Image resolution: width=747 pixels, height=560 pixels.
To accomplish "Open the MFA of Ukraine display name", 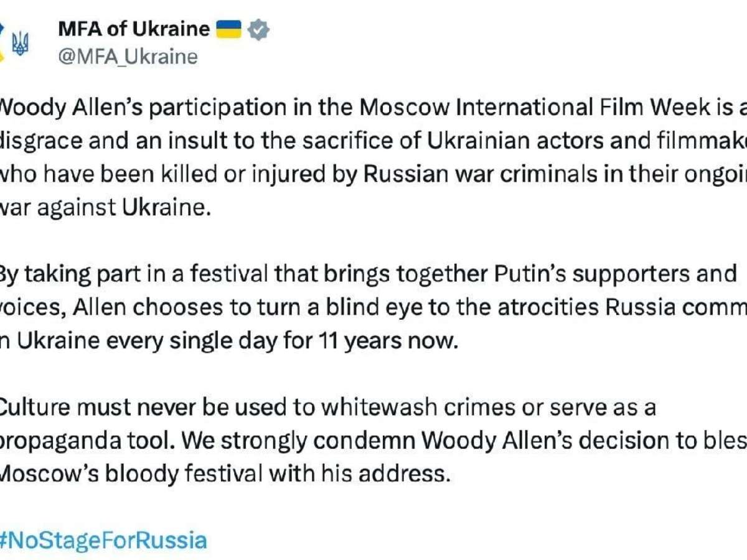I will click(133, 29).
